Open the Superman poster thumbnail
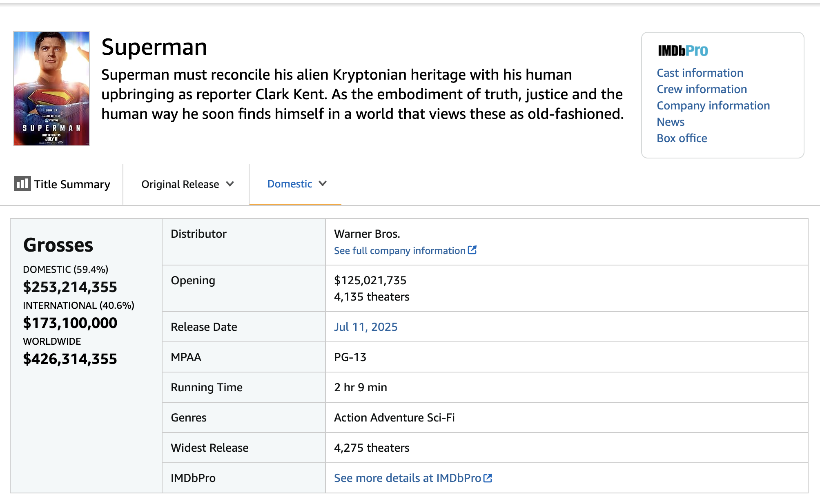Screen dimensions: 820x504 tap(51, 89)
